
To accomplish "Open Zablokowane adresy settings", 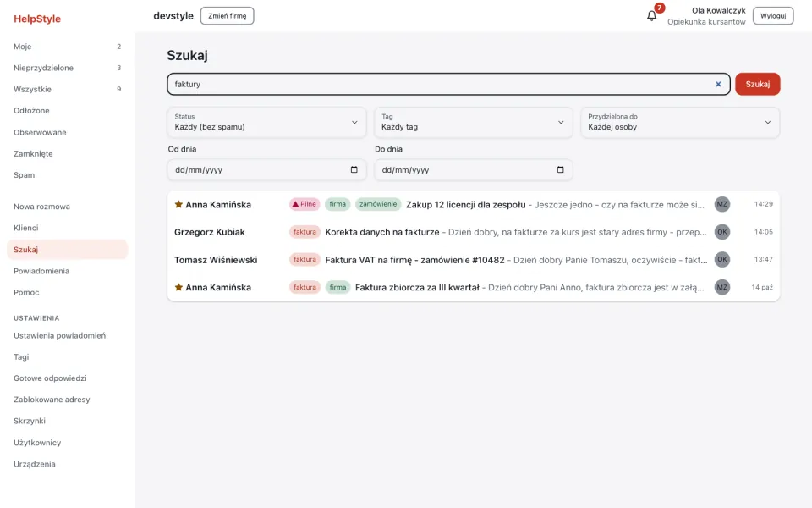I will click(x=68, y=399).
